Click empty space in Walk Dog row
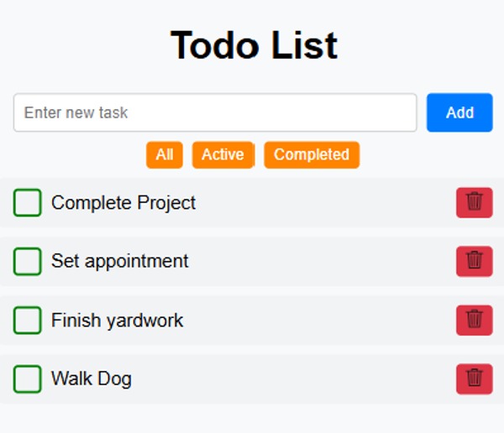Image resolution: width=504 pixels, height=433 pixels. click(x=294, y=378)
